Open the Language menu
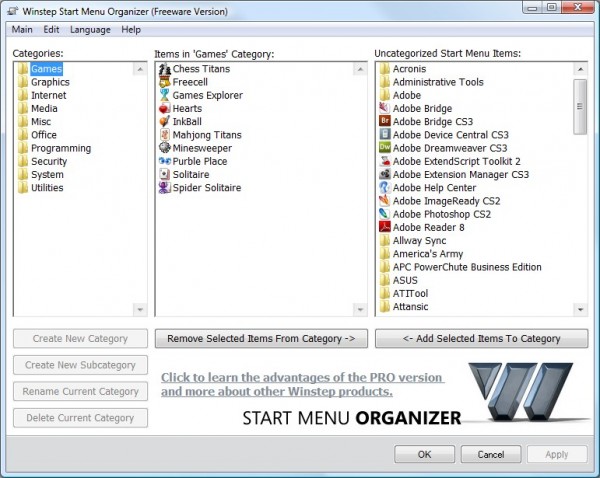 [90, 30]
